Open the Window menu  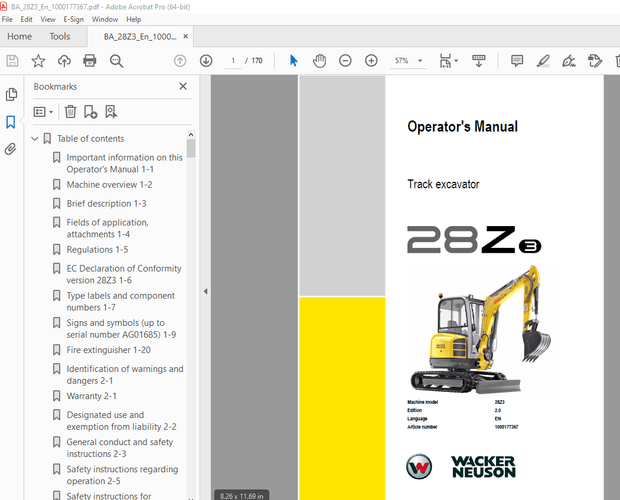point(105,19)
